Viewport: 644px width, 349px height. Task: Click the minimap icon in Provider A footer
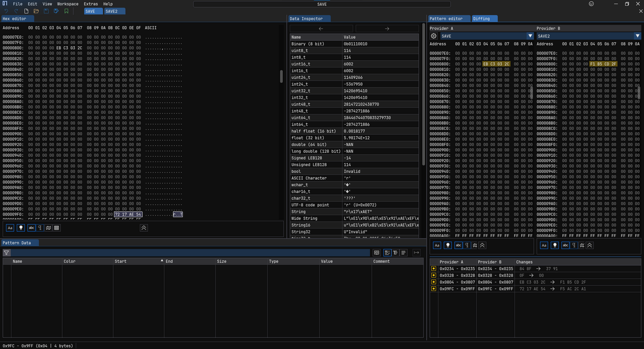click(475, 245)
